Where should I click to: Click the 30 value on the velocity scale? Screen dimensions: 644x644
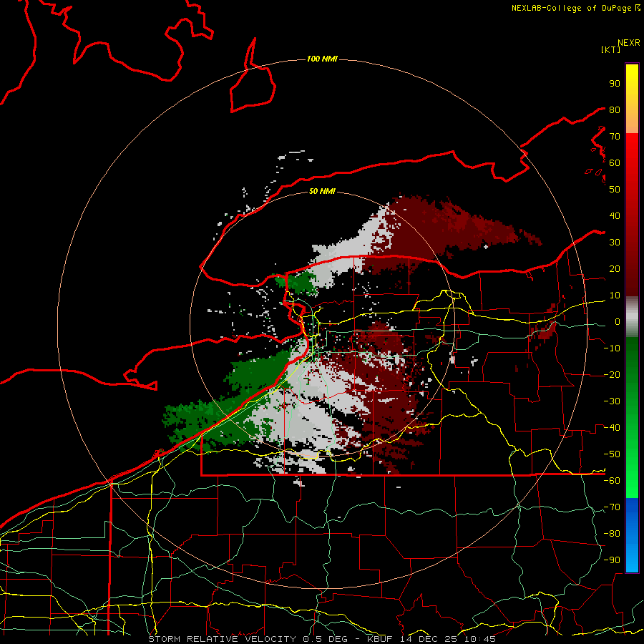point(615,243)
